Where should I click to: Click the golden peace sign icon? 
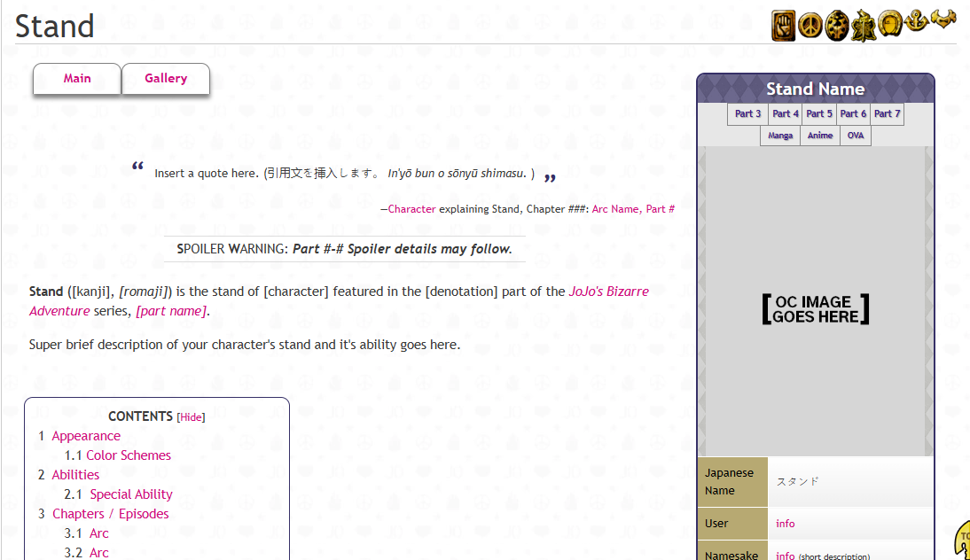[810, 26]
